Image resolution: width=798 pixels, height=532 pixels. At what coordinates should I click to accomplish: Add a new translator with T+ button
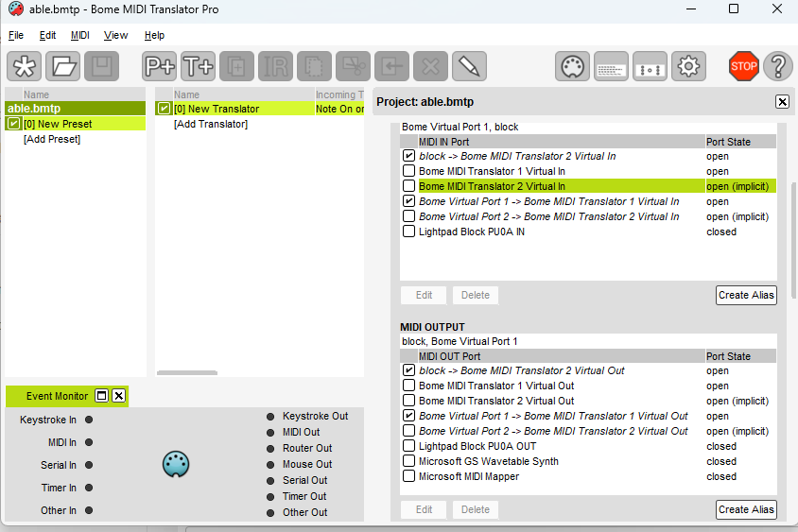(199, 66)
